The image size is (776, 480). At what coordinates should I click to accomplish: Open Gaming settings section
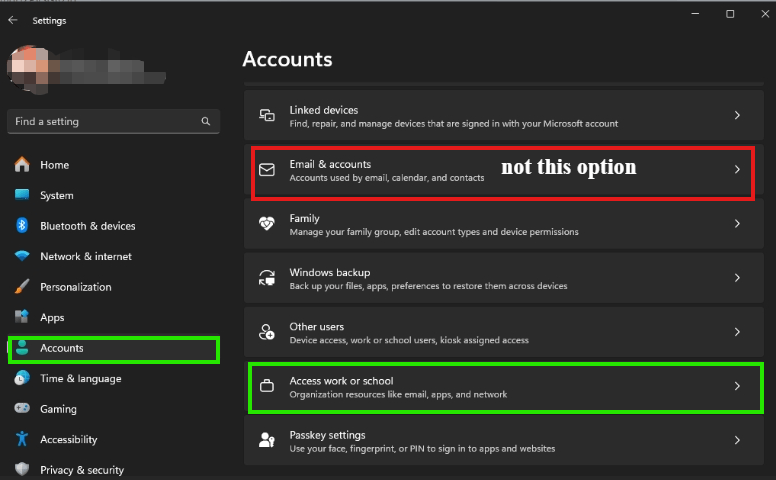pos(113,409)
